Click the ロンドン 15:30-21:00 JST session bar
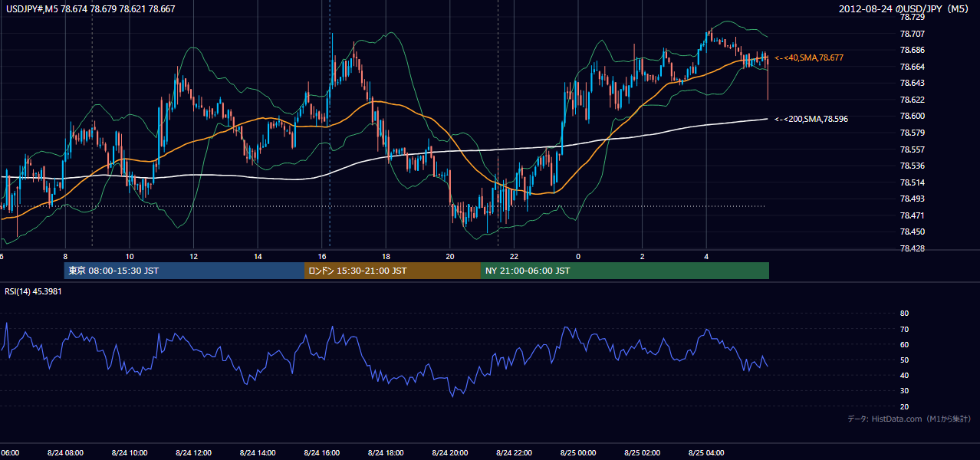 pyautogui.click(x=393, y=271)
